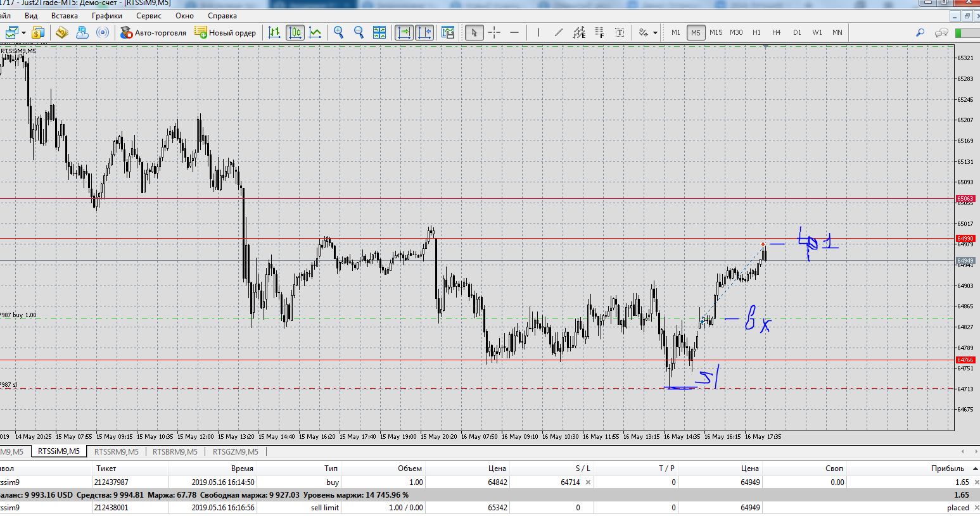Select the equidistant channel tool

tap(579, 32)
